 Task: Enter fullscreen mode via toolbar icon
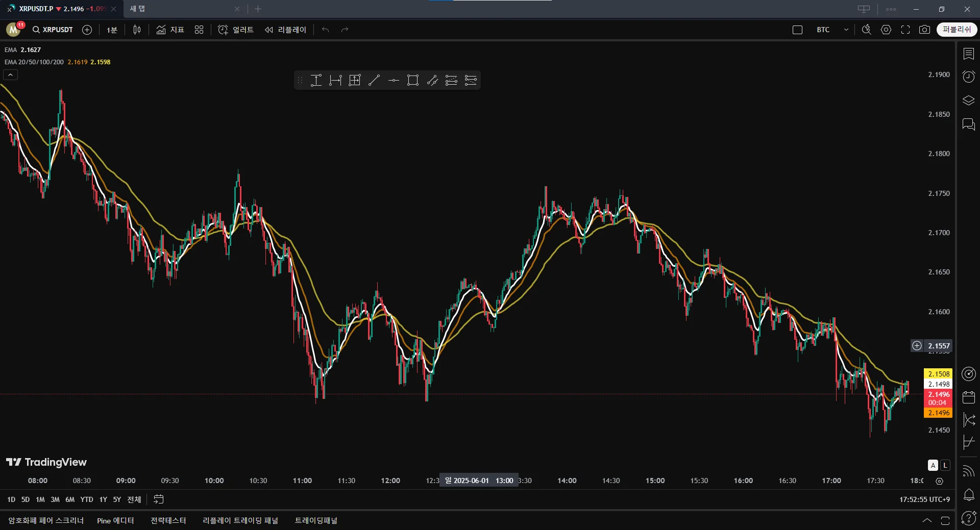tap(905, 30)
